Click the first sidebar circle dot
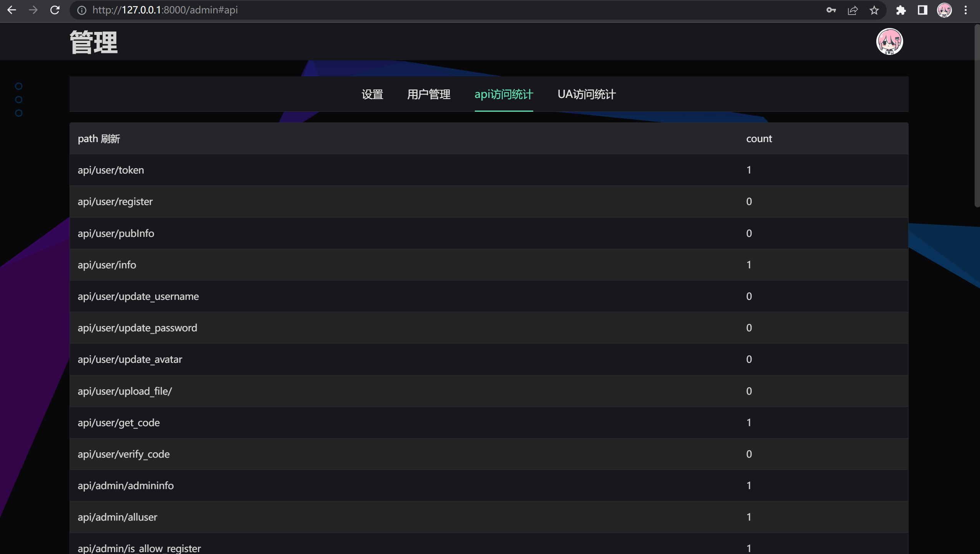 click(x=18, y=86)
